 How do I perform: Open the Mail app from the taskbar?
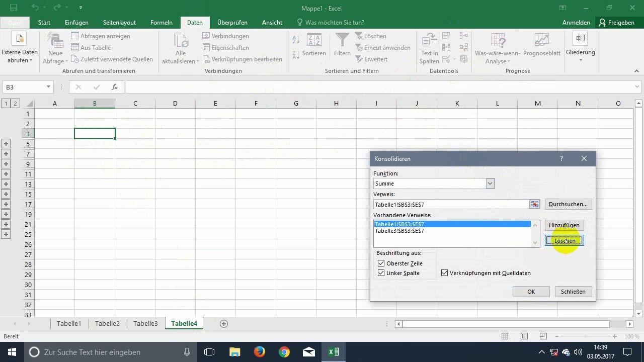click(309, 352)
